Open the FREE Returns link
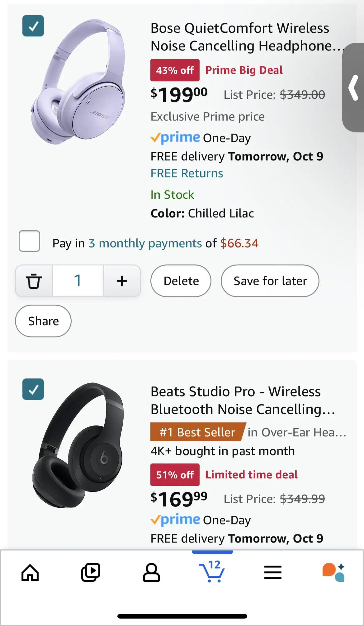The width and height of the screenshot is (364, 626). pos(186,173)
